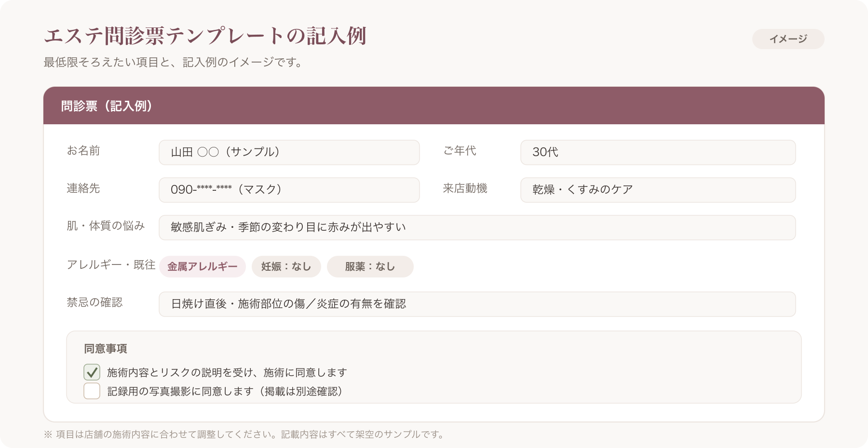The image size is (868, 448).
Task: Click the 同意事項 section heading
Action: coord(106,349)
